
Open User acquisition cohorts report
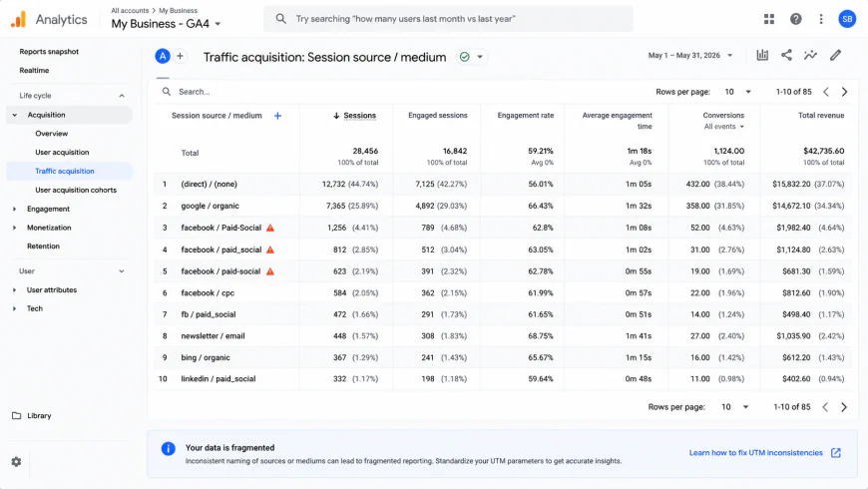pyautogui.click(x=76, y=190)
